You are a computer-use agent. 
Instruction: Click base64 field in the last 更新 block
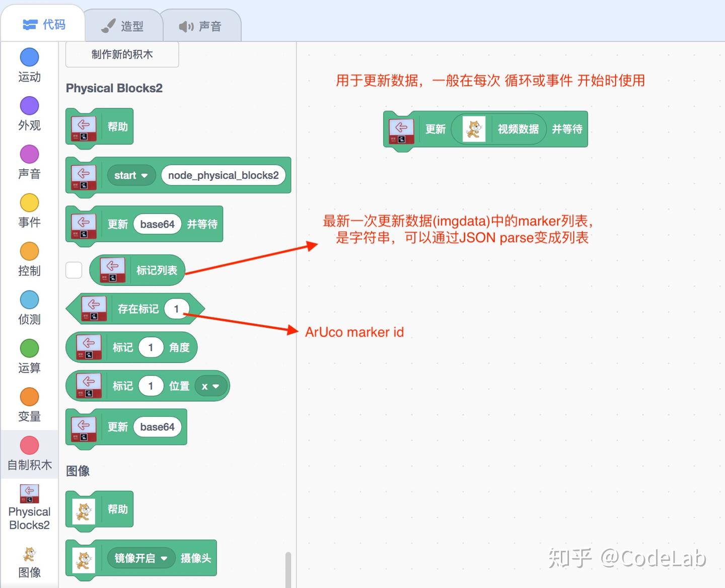pyautogui.click(x=157, y=427)
